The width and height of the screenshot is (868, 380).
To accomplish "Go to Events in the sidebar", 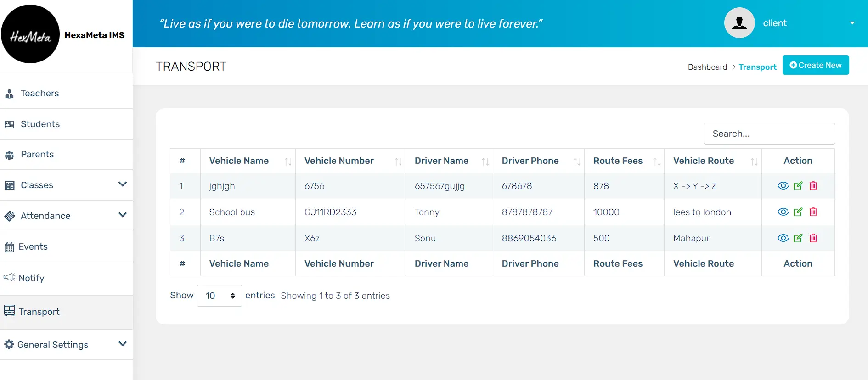I will pos(33,247).
